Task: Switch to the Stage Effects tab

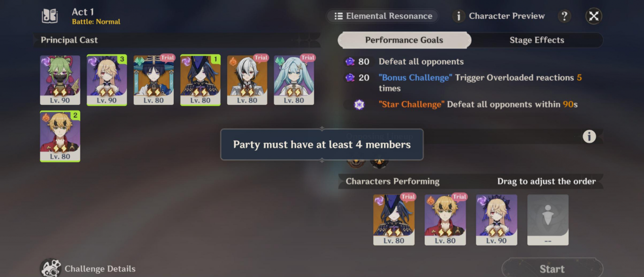Action: 537,40
